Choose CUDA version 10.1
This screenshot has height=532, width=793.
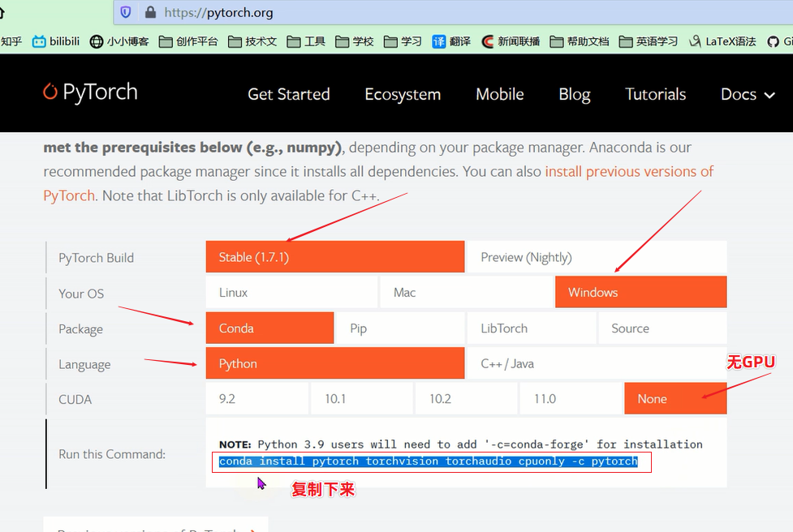pyautogui.click(x=362, y=399)
